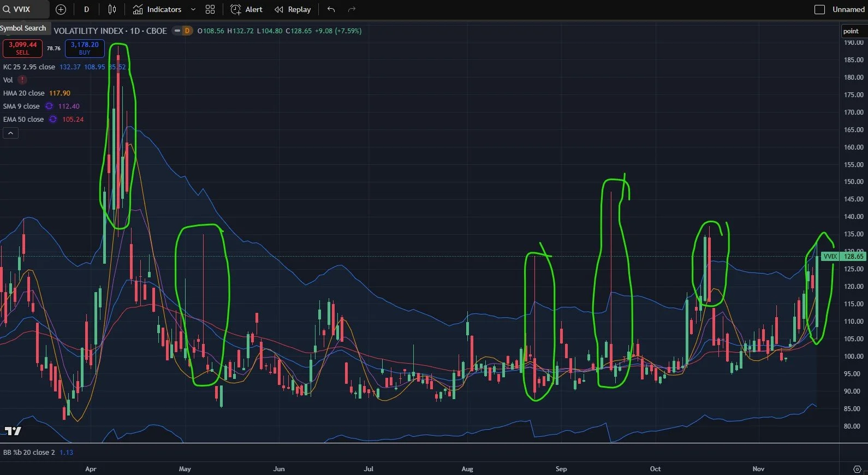
Task: Click the HMA value 117.90
Action: tap(60, 93)
